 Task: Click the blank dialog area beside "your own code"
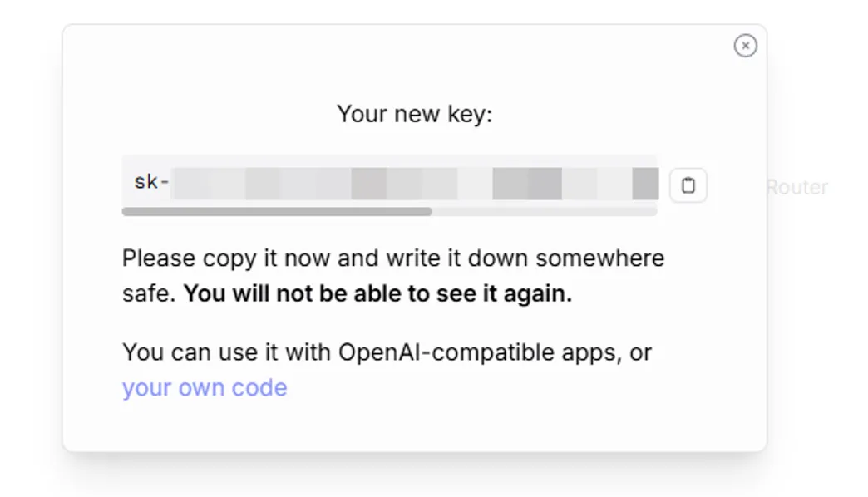pyautogui.click(x=499, y=388)
